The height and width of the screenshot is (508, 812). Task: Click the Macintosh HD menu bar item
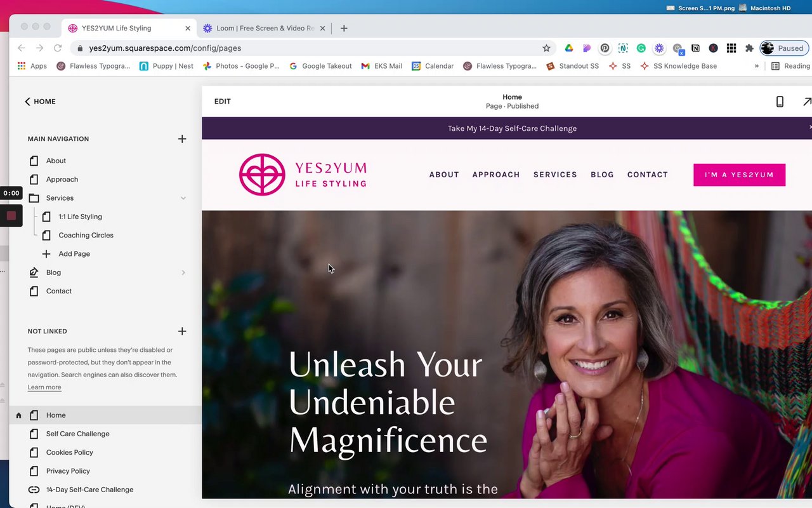764,8
